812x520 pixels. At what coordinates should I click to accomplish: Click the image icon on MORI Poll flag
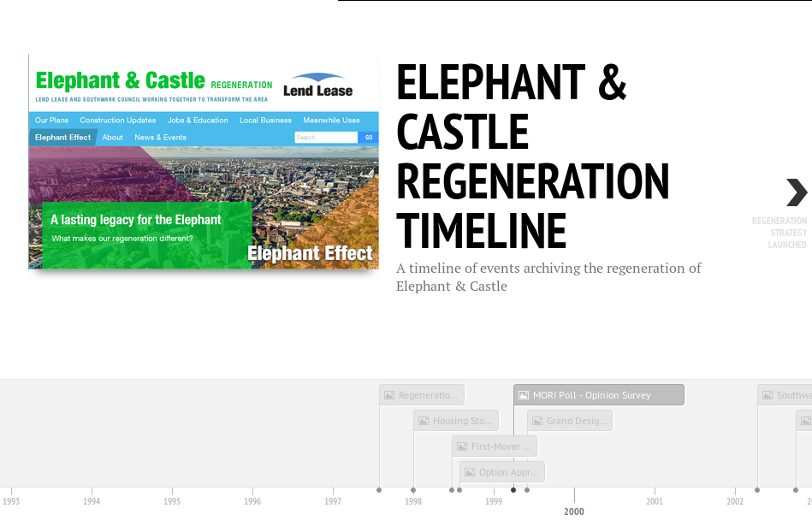point(524,395)
